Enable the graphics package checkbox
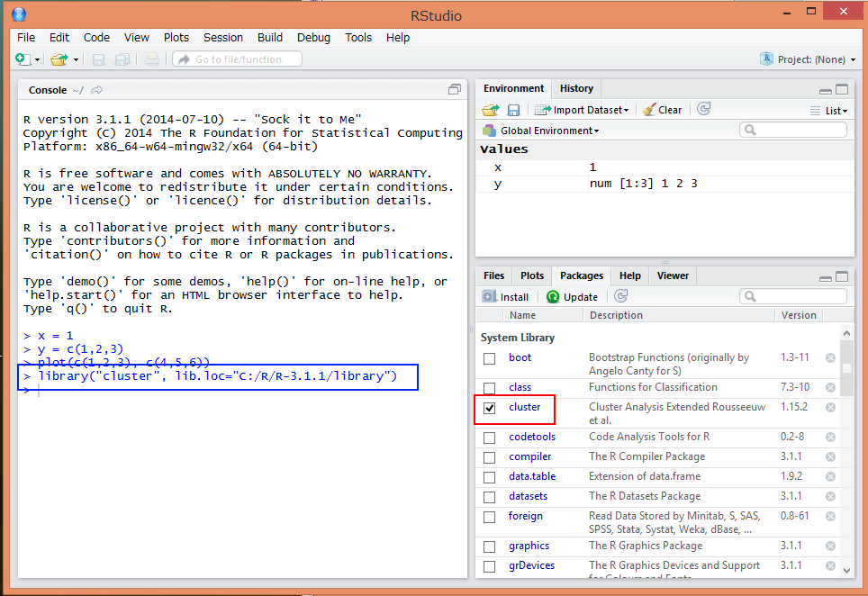 coord(489,546)
